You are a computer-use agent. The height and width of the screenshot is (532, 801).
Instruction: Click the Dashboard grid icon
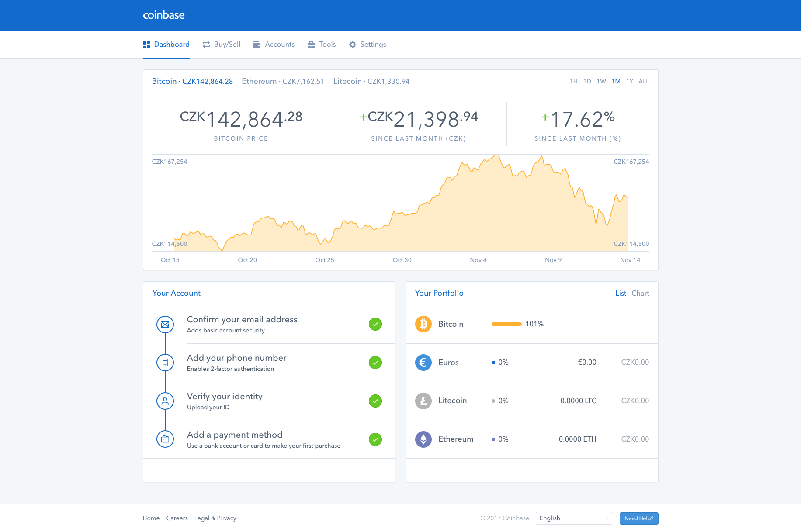pos(146,45)
